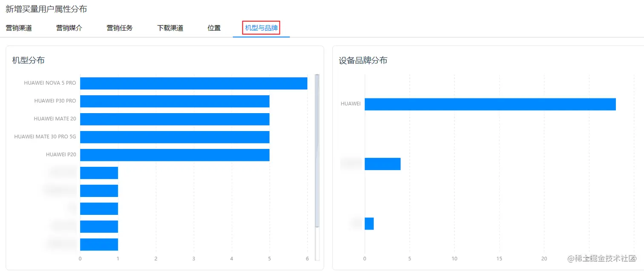
Task: Open the 下载渠道 tab
Action: [170, 29]
